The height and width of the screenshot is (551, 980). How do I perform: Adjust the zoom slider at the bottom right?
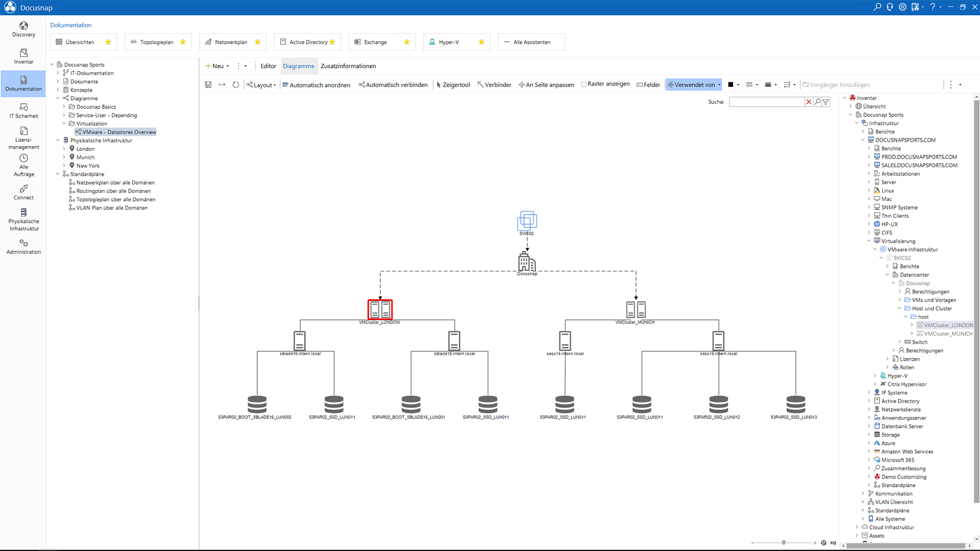point(783,543)
